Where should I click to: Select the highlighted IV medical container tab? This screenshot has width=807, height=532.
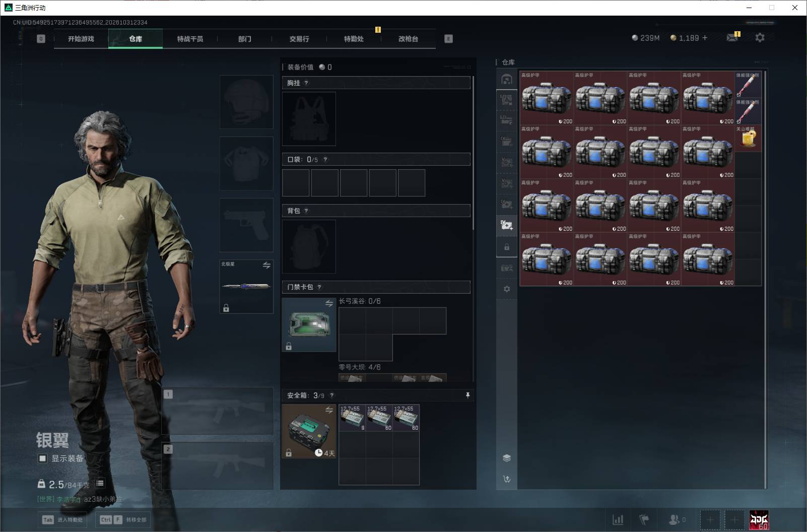pyautogui.click(x=507, y=225)
